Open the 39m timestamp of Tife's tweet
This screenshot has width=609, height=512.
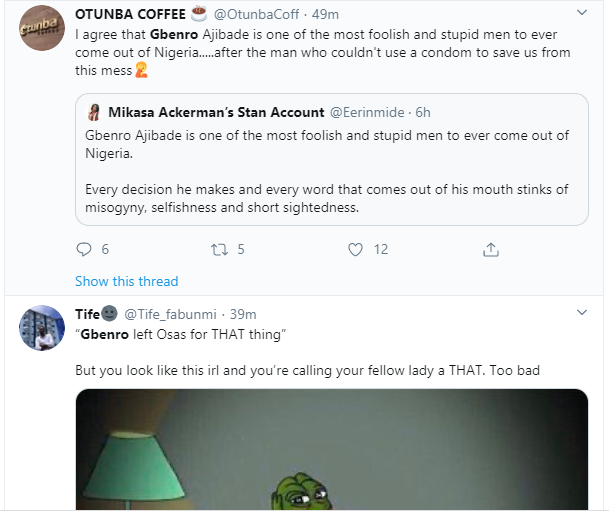[x=243, y=314]
